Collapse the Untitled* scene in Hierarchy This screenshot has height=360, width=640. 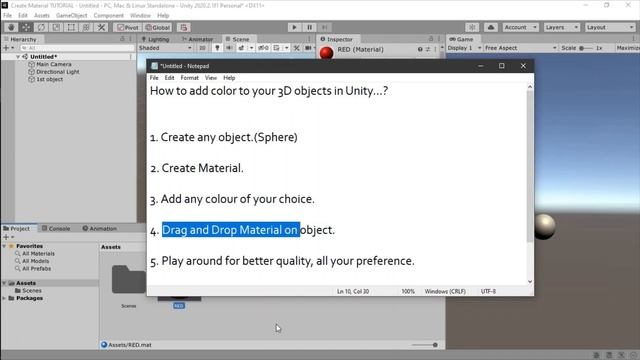(18, 57)
